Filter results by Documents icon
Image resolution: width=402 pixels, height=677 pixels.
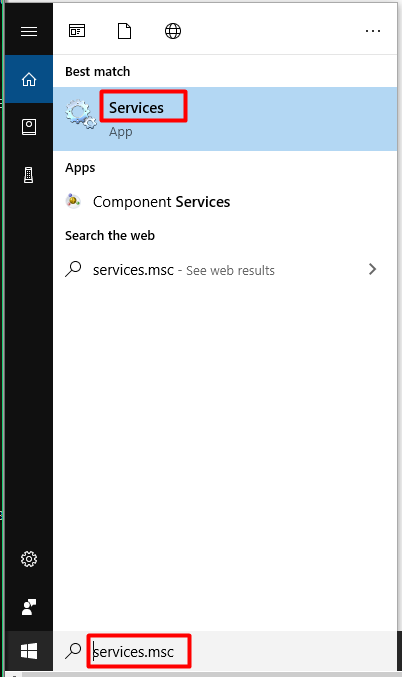[x=124, y=31]
